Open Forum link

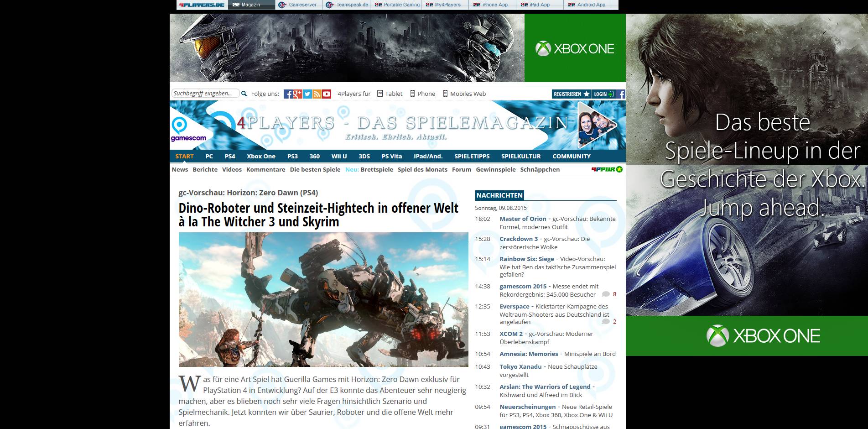click(x=462, y=169)
